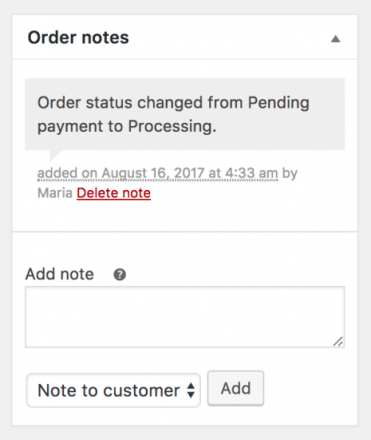371x440 pixels.
Task: Click the Pending payment text in the note
Action: coord(173,114)
